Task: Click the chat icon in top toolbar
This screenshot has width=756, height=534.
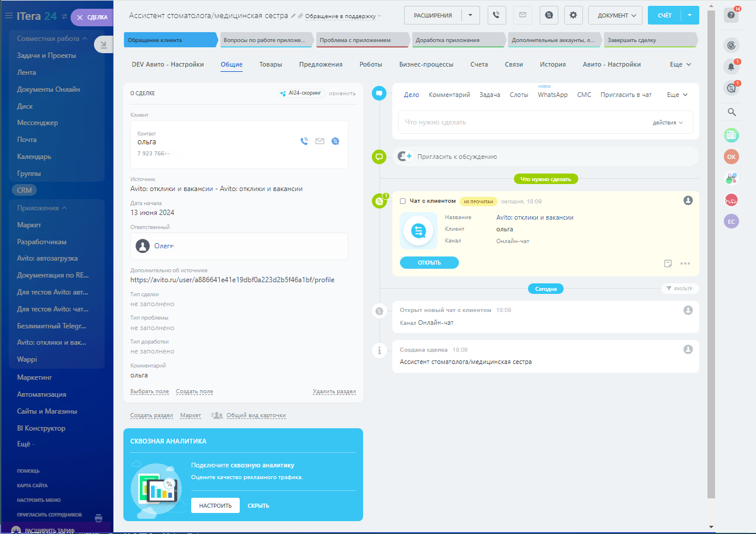Action: 548,15
